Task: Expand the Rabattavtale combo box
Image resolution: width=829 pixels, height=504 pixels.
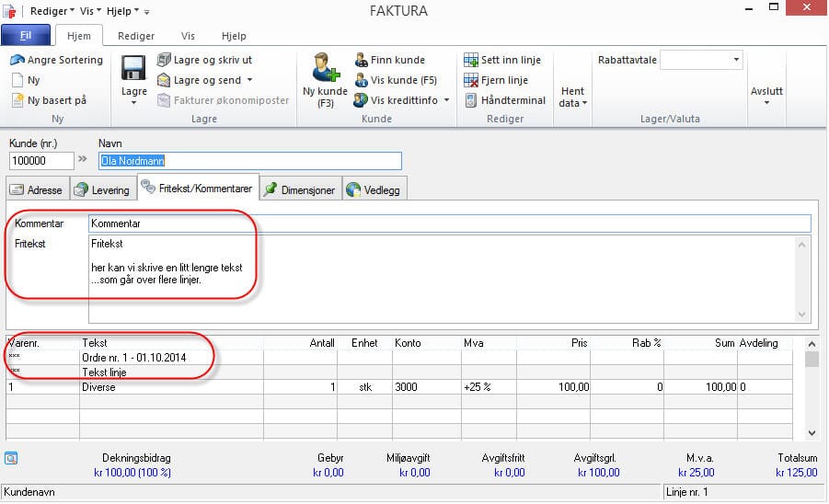Action: 736,60
